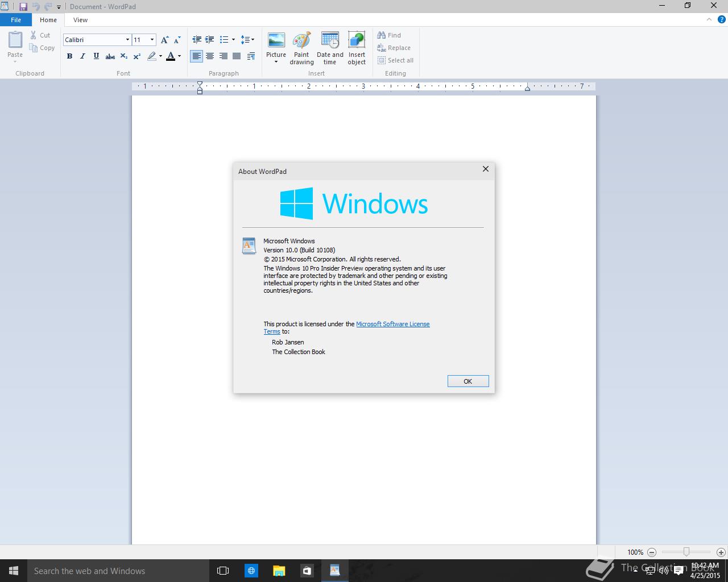Open the font size 11 dropdown
The height and width of the screenshot is (582, 728).
(x=152, y=40)
